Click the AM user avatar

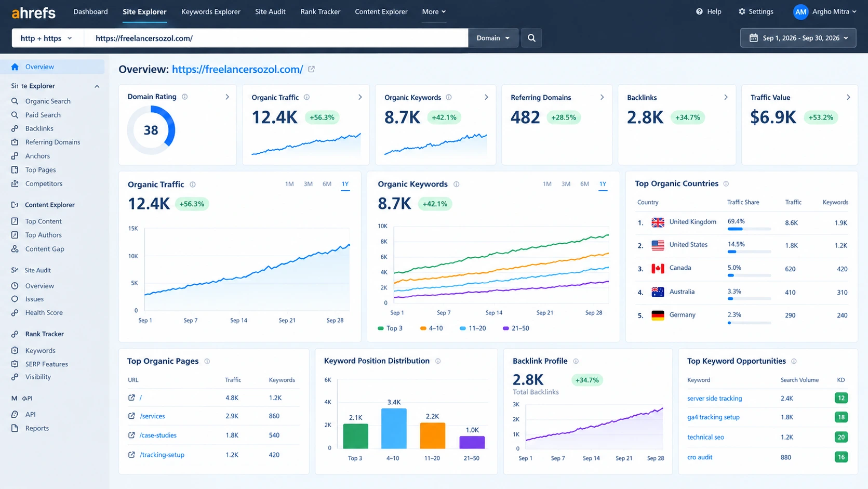[x=800, y=11]
